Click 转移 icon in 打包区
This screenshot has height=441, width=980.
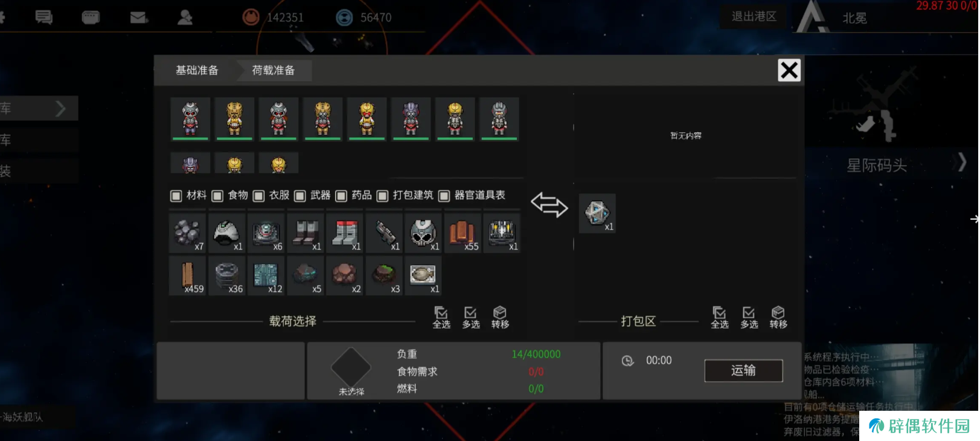click(x=778, y=317)
